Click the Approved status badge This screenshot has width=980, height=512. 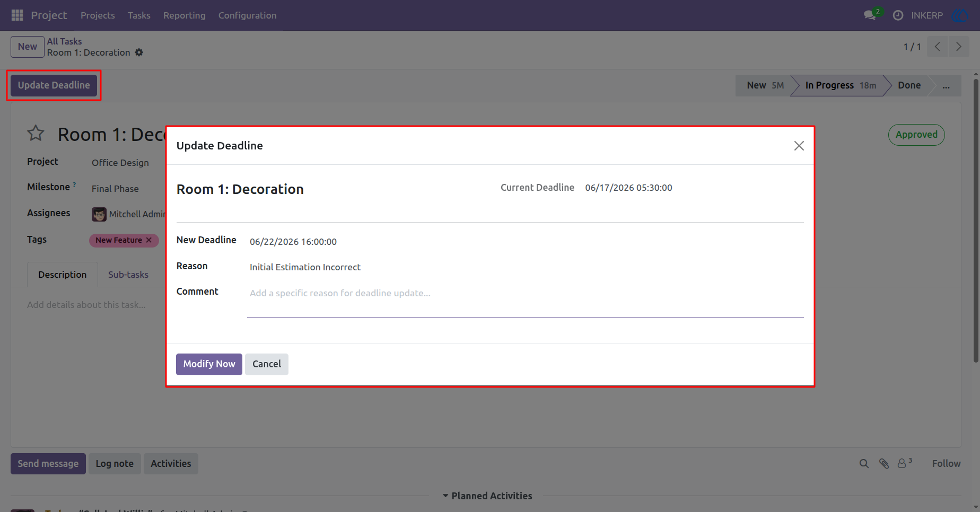click(916, 135)
